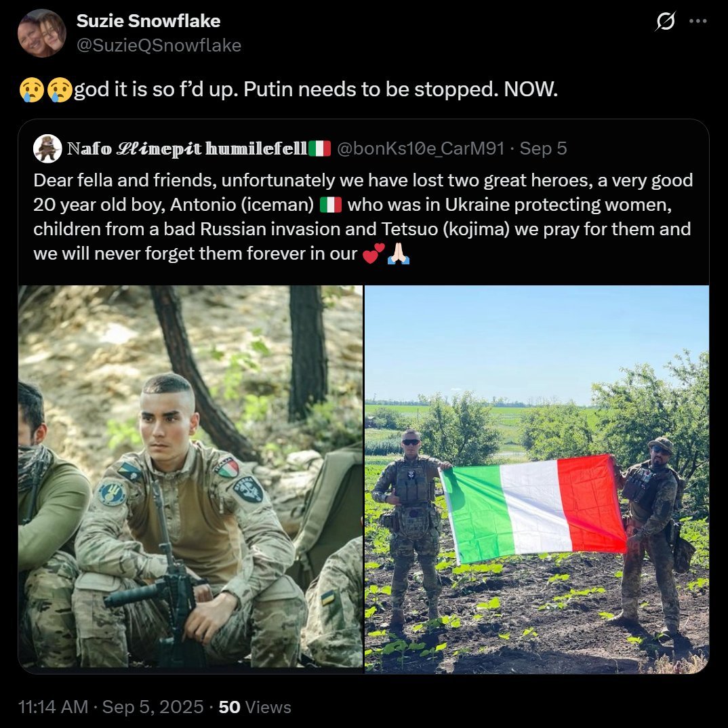This screenshot has width=728, height=728.
Task: Open the soldier photo on the left
Action: (x=190, y=479)
